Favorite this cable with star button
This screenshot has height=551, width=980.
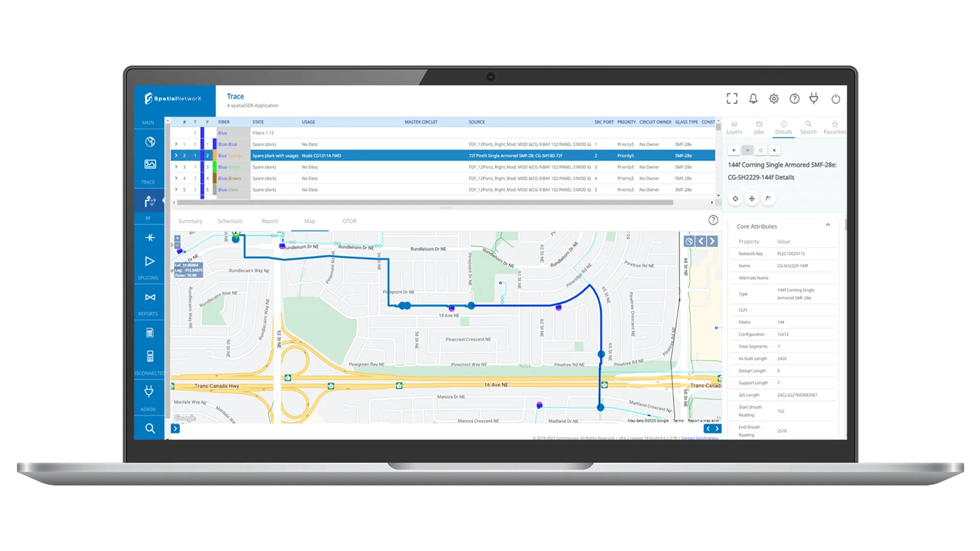click(x=761, y=151)
